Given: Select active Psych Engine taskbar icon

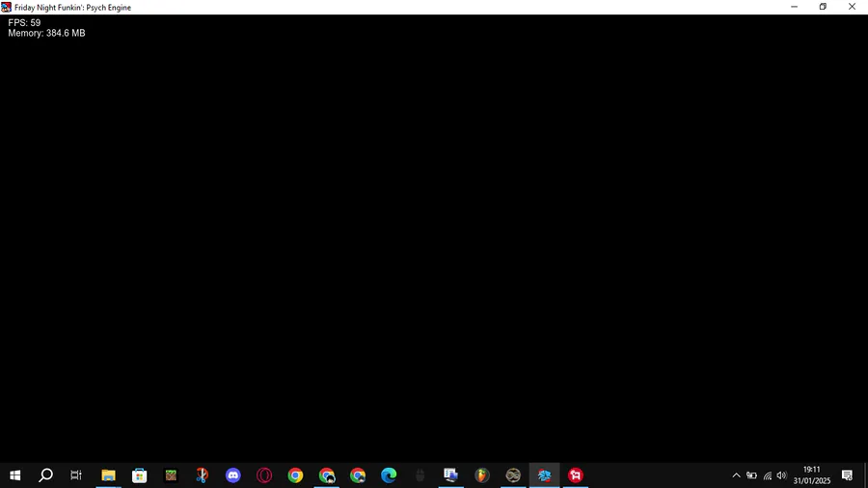Looking at the screenshot, I should pyautogui.click(x=544, y=475).
